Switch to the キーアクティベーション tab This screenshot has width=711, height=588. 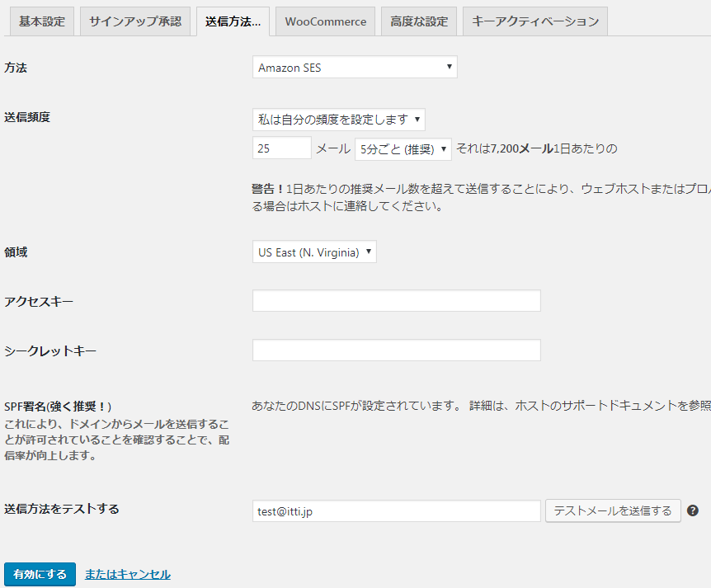(x=535, y=21)
